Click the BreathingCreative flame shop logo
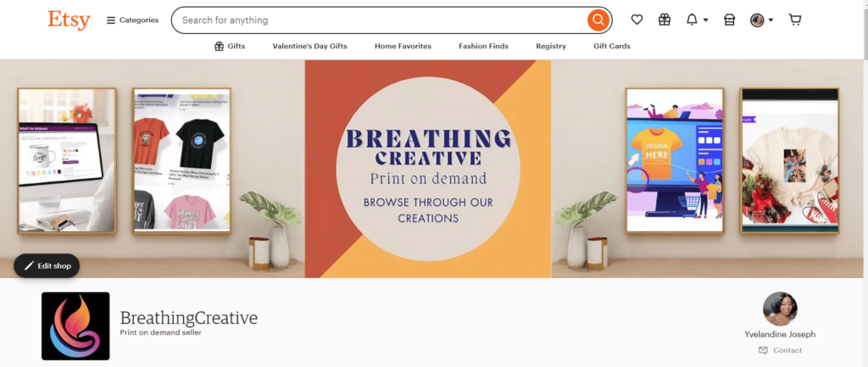Image resolution: width=868 pixels, height=367 pixels. (75, 326)
